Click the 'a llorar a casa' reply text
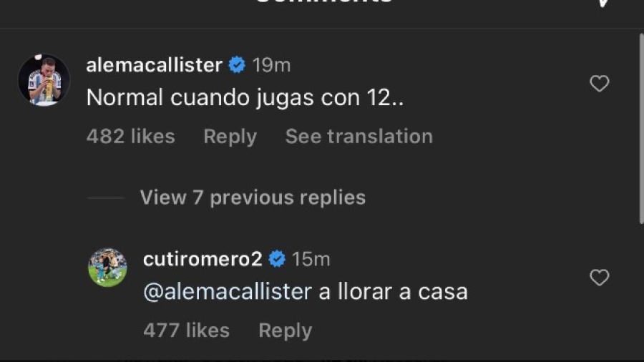This screenshot has width=644, height=362. click(x=393, y=292)
